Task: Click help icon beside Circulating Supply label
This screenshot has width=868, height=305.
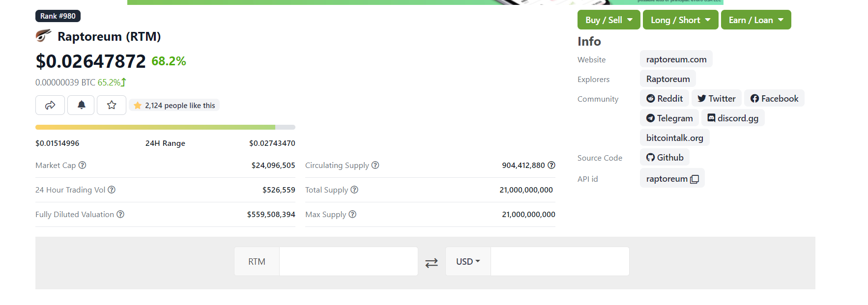Action: [375, 165]
